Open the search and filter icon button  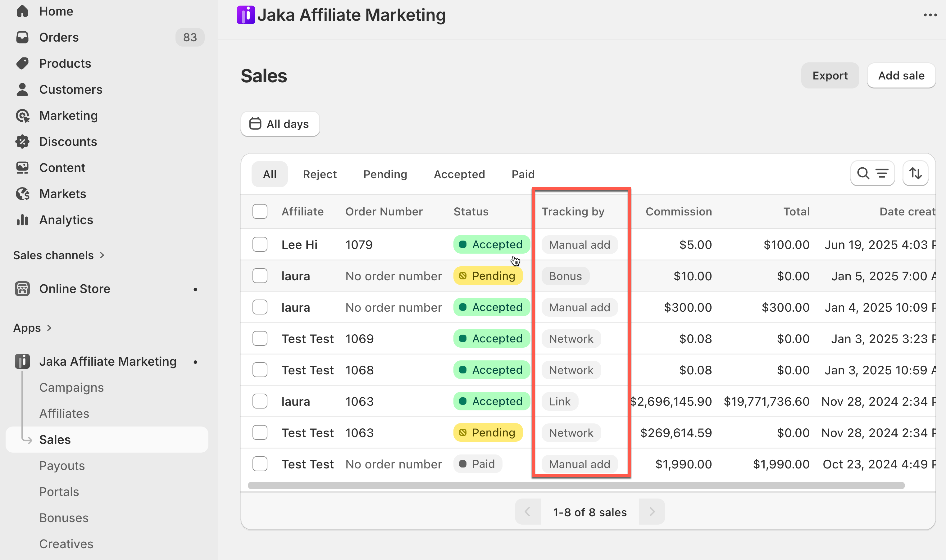872,174
